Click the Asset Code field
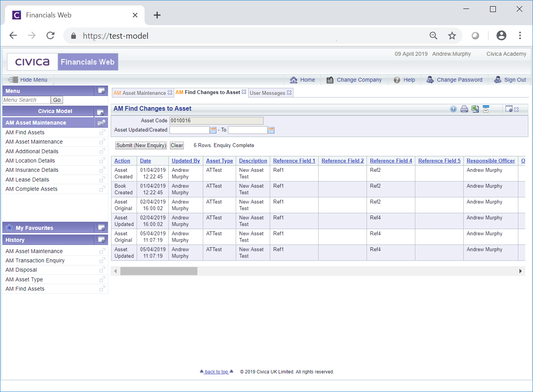 (x=216, y=121)
